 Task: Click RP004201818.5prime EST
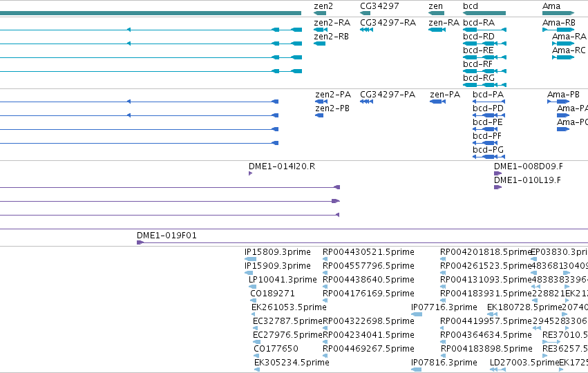point(443,259)
